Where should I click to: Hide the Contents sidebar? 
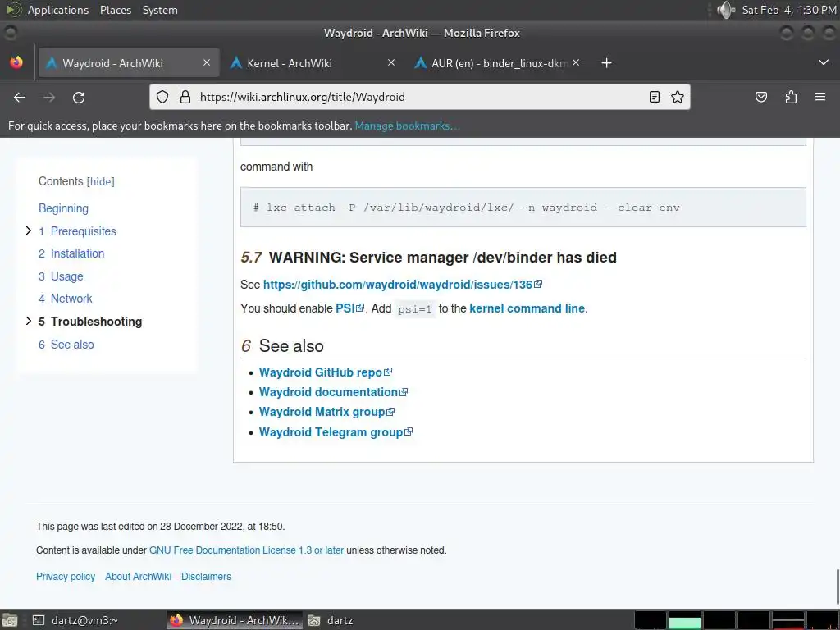101,181
